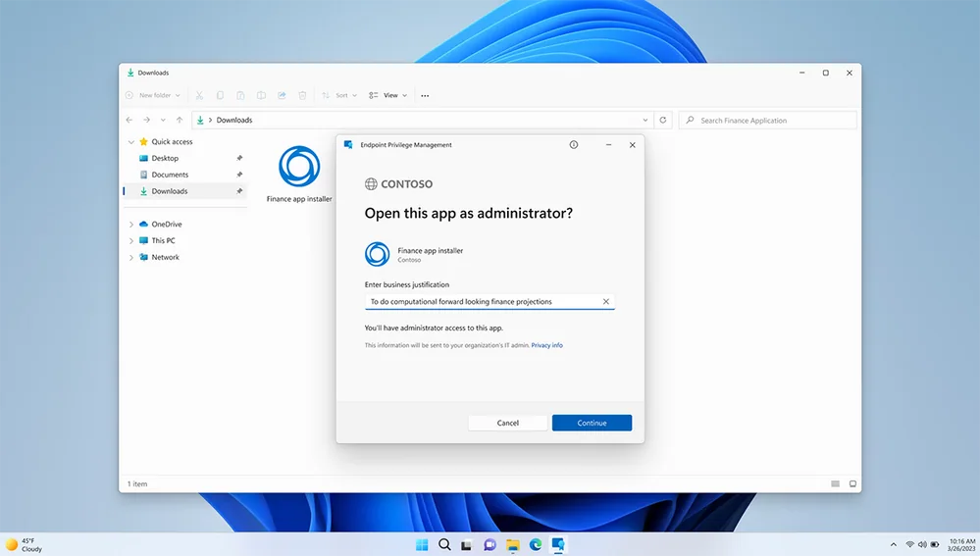Click the Cancel button in the dialog
This screenshot has height=556, width=980.
[x=507, y=423]
